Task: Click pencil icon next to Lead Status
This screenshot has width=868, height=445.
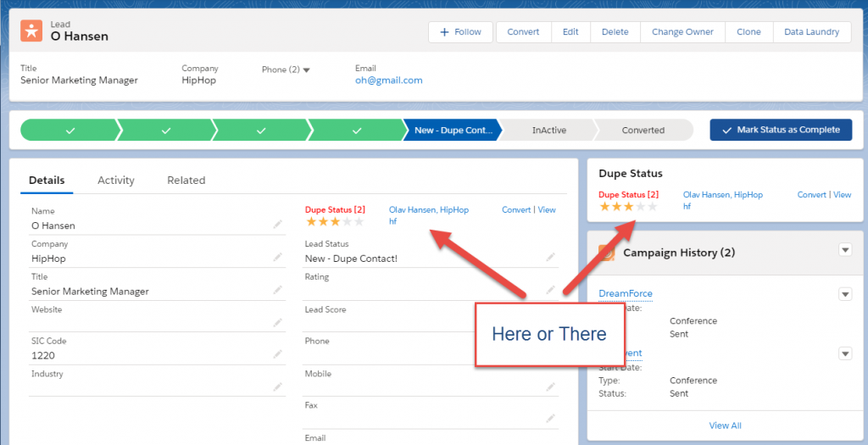Action: tap(550, 257)
